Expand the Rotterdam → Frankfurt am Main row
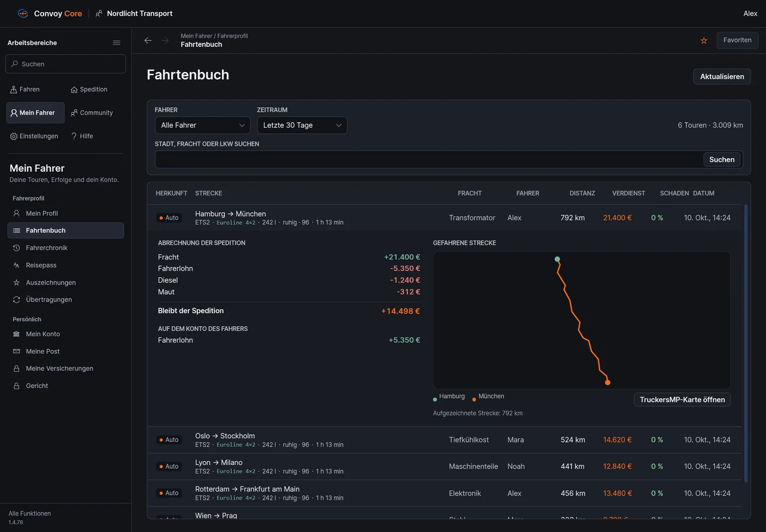The height and width of the screenshot is (532, 766). [x=444, y=493]
